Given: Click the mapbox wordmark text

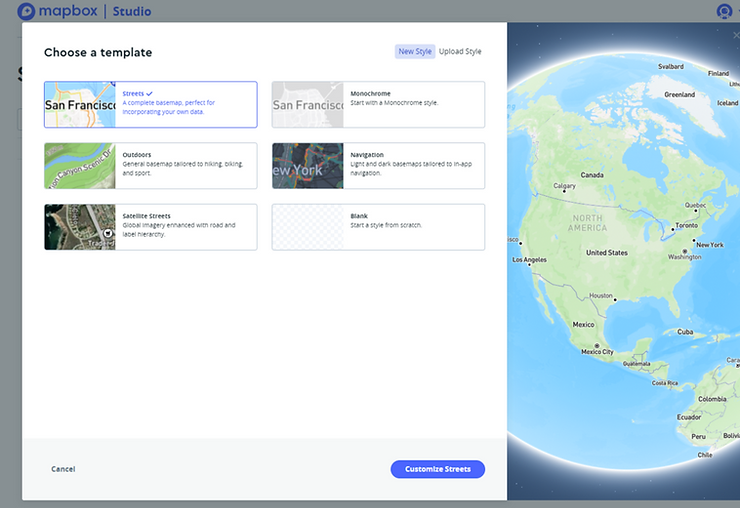Looking at the screenshot, I should pyautogui.click(x=68, y=11).
